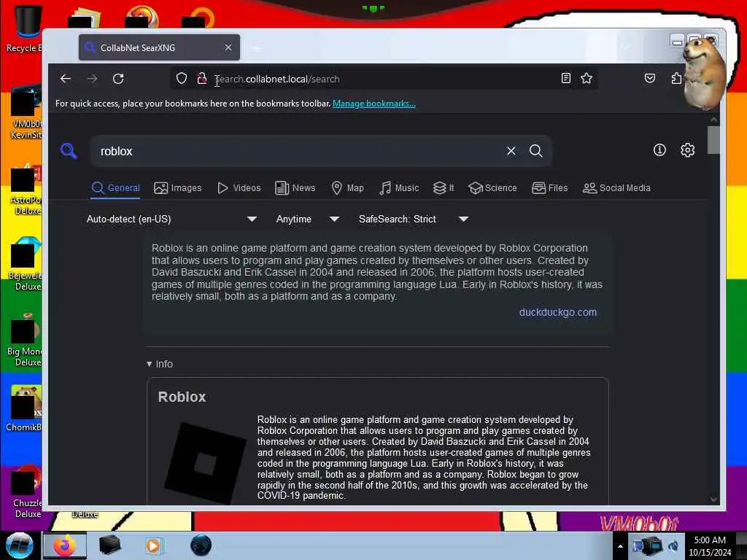This screenshot has width=747, height=560.
Task: Click the Roblox logo thumbnail
Action: [206, 462]
